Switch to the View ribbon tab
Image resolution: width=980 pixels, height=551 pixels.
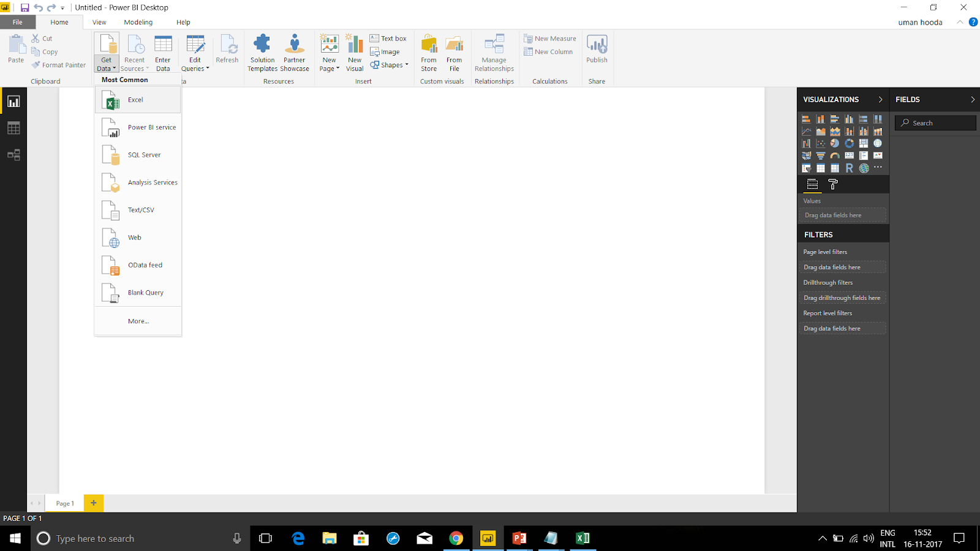click(x=99, y=22)
